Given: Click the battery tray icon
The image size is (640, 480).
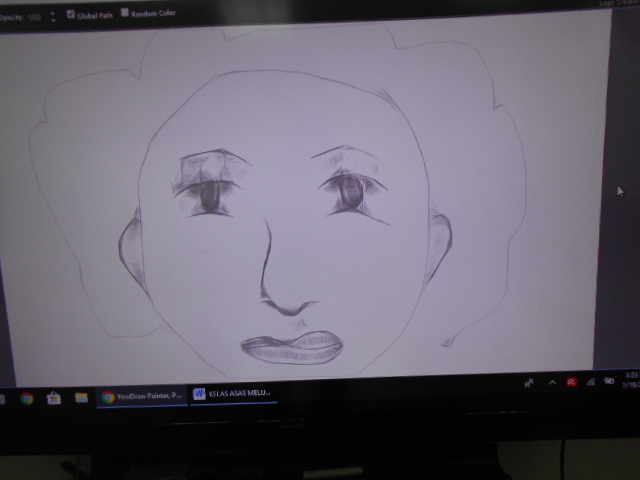Looking at the screenshot, I should coord(609,381).
